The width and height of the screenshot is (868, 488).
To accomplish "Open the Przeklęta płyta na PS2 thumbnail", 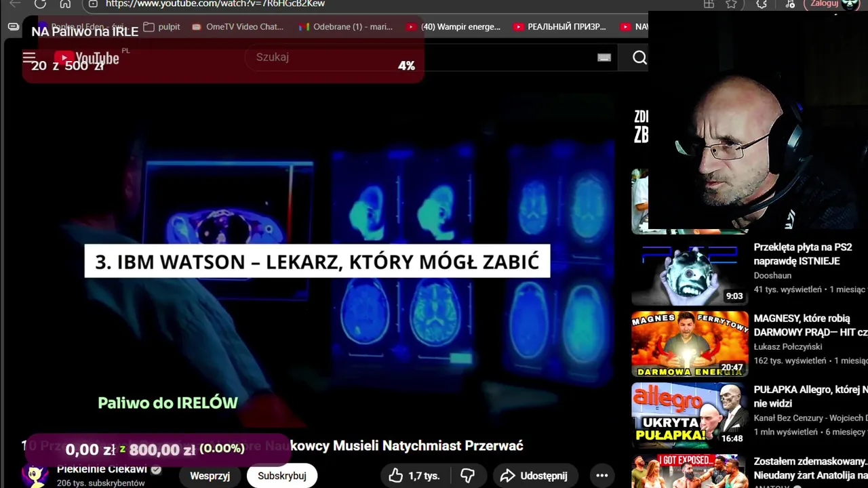I will 690,272.
